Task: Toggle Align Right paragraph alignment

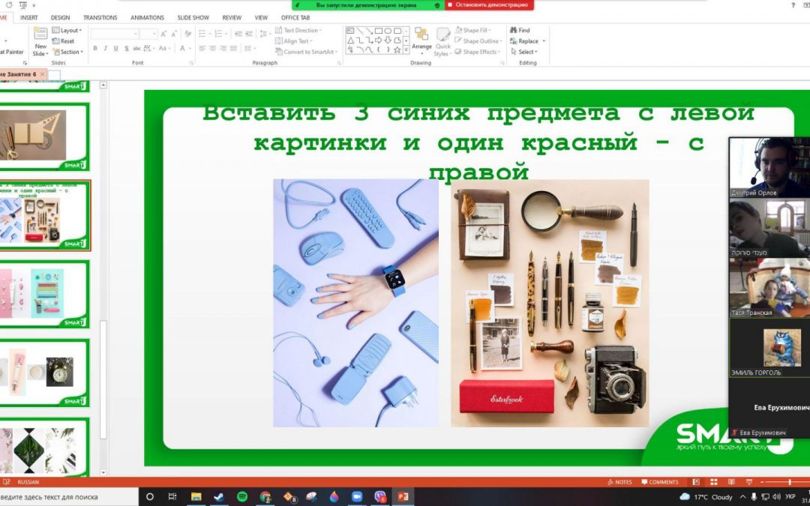Action: [x=223, y=49]
